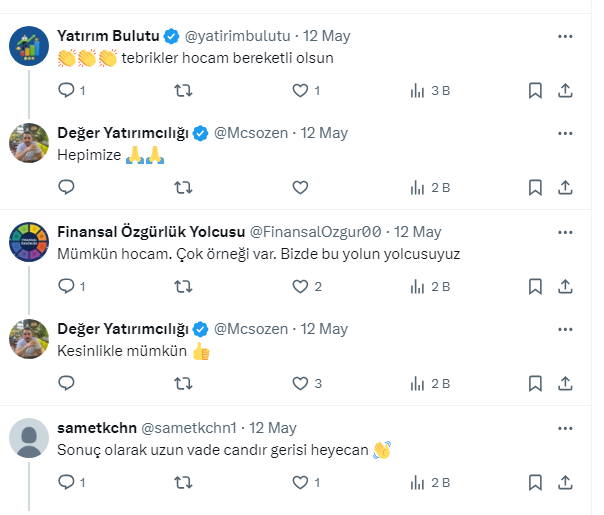Image resolution: width=604 pixels, height=515 pixels.
Task: Retweet the sametkchn tweet
Action: 184,482
